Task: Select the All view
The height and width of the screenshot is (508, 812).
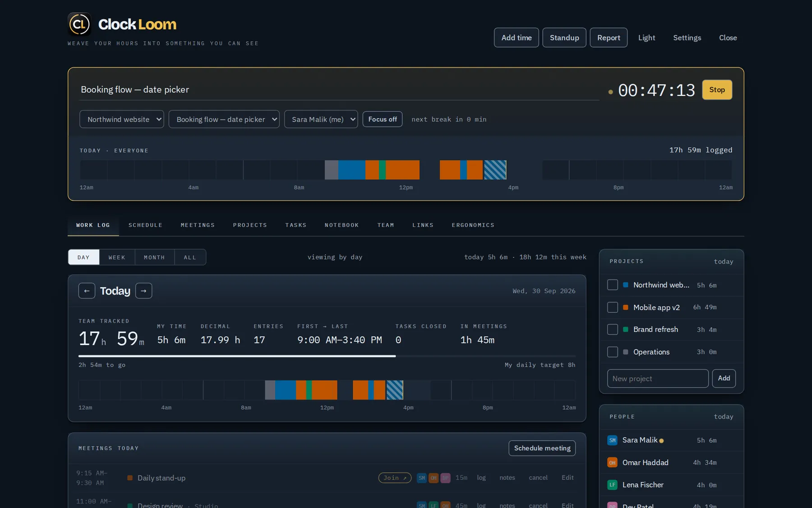Action: pyautogui.click(x=190, y=257)
